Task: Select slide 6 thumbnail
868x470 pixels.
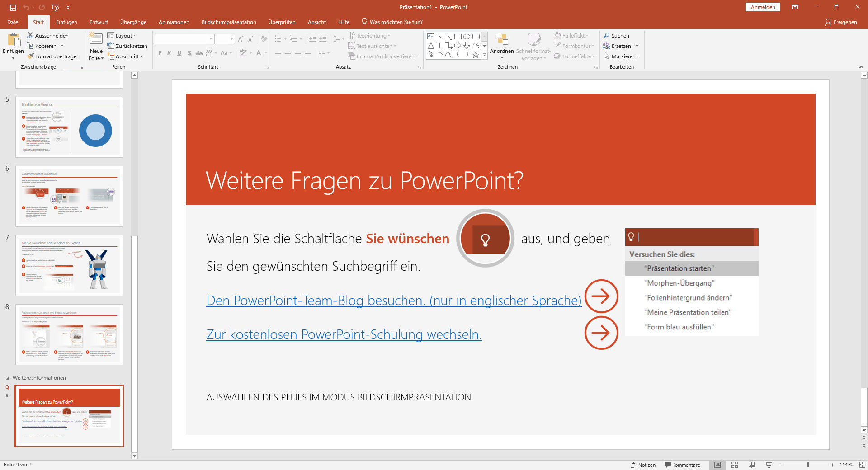Action: [x=69, y=196]
